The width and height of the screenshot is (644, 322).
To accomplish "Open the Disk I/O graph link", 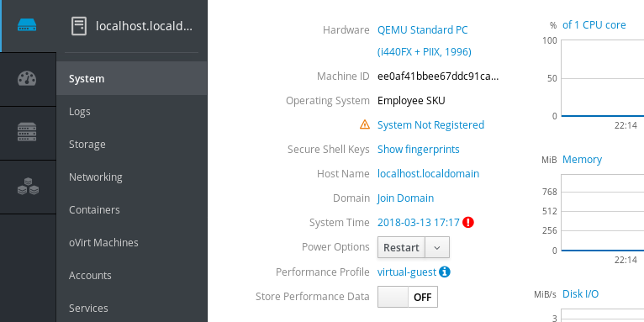I will tap(580, 294).
